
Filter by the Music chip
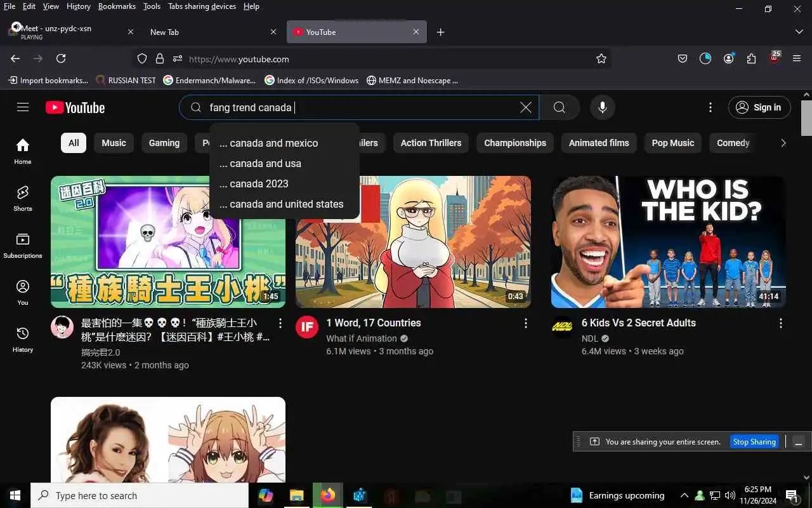114,143
